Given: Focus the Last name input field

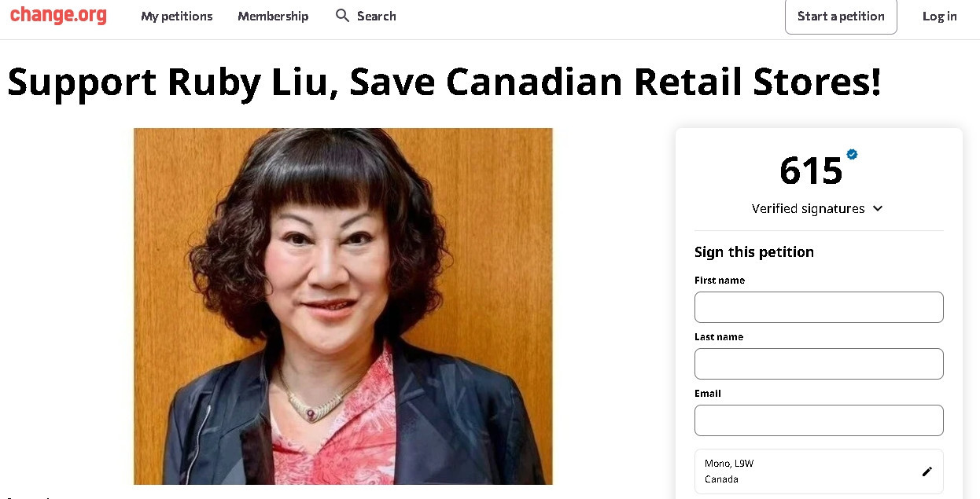Looking at the screenshot, I should coord(819,364).
